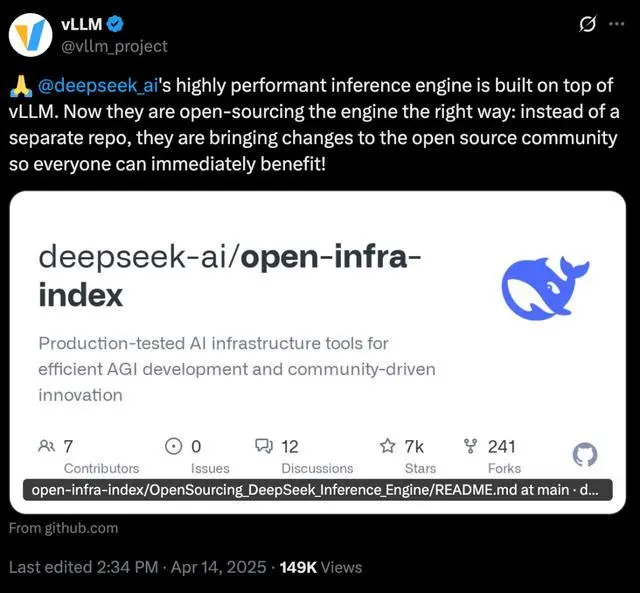Click the stars icon in card
640x593 pixels.
[x=387, y=446]
